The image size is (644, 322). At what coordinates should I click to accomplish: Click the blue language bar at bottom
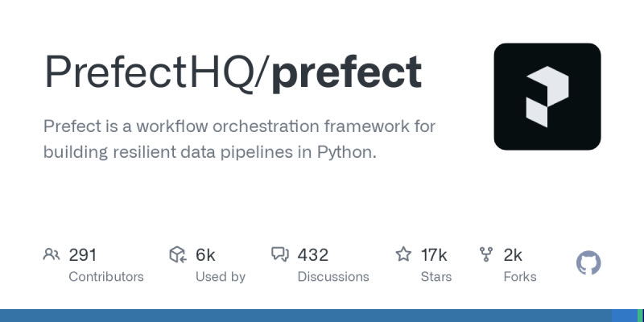(306, 316)
